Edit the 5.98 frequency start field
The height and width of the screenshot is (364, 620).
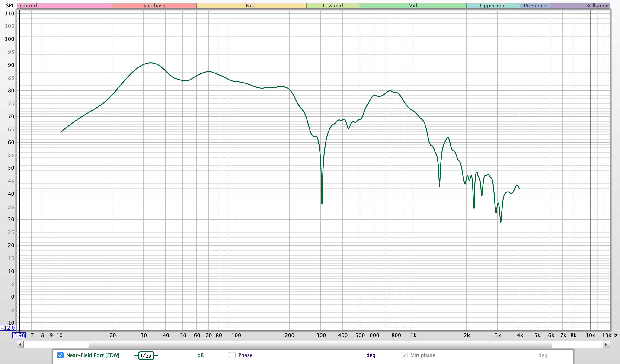pos(19,335)
